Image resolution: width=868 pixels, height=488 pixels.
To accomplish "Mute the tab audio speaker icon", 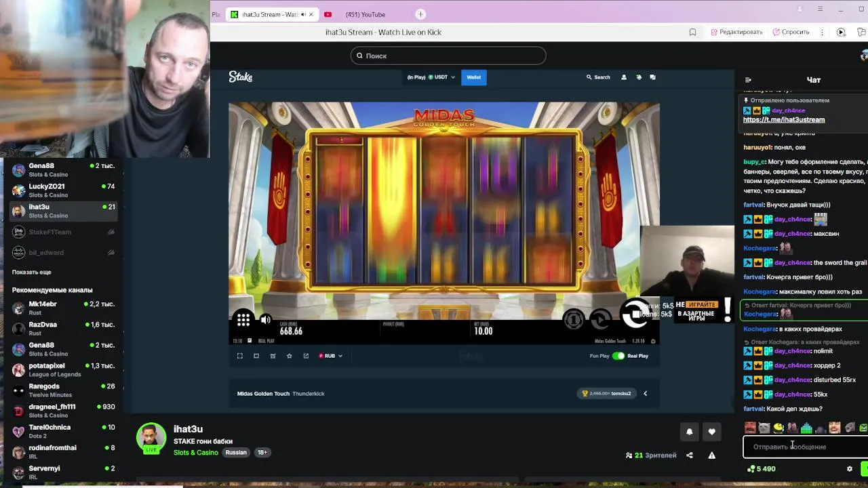I will (x=302, y=14).
